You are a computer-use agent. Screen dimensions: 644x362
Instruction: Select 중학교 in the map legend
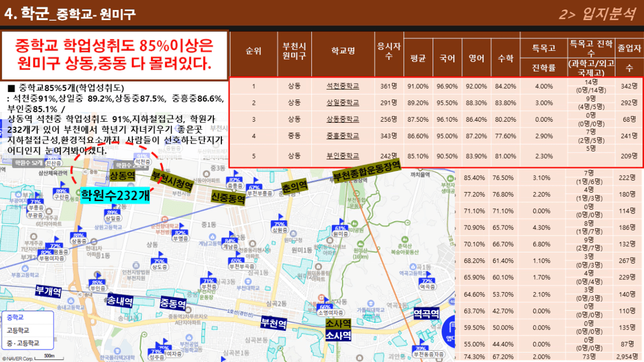tap(16, 317)
